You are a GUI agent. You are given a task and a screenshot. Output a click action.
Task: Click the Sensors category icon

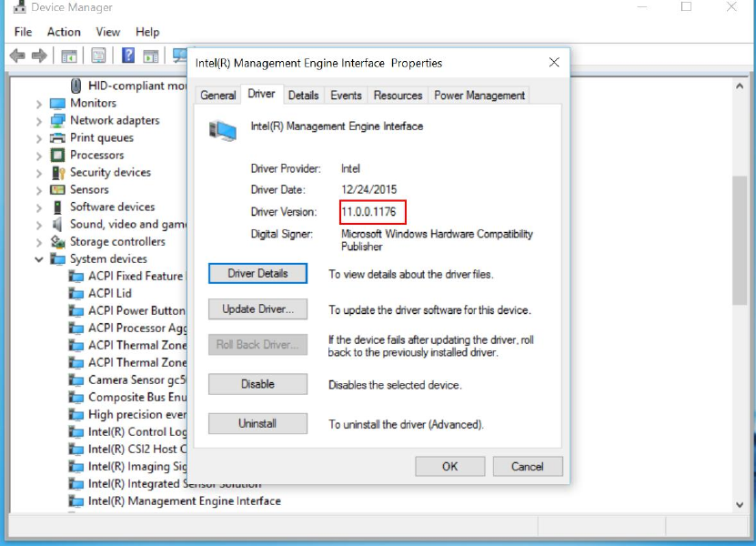point(57,189)
